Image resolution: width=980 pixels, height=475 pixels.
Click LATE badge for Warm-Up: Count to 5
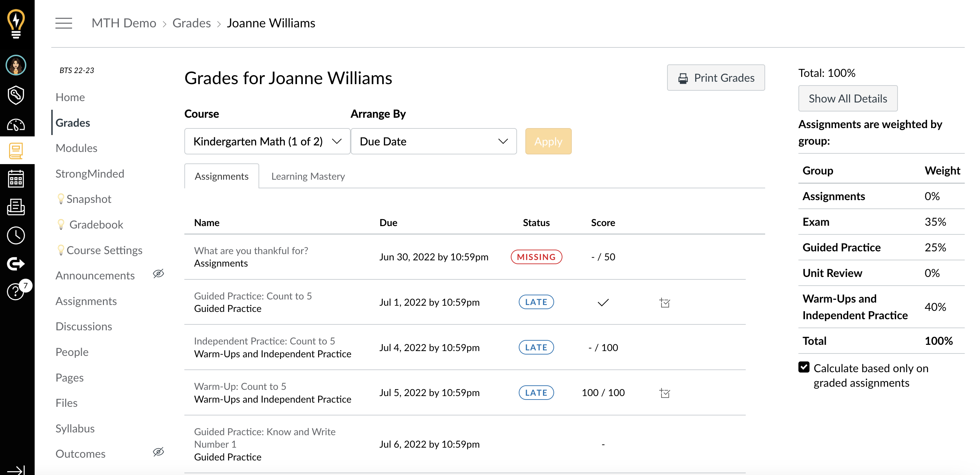pos(536,393)
